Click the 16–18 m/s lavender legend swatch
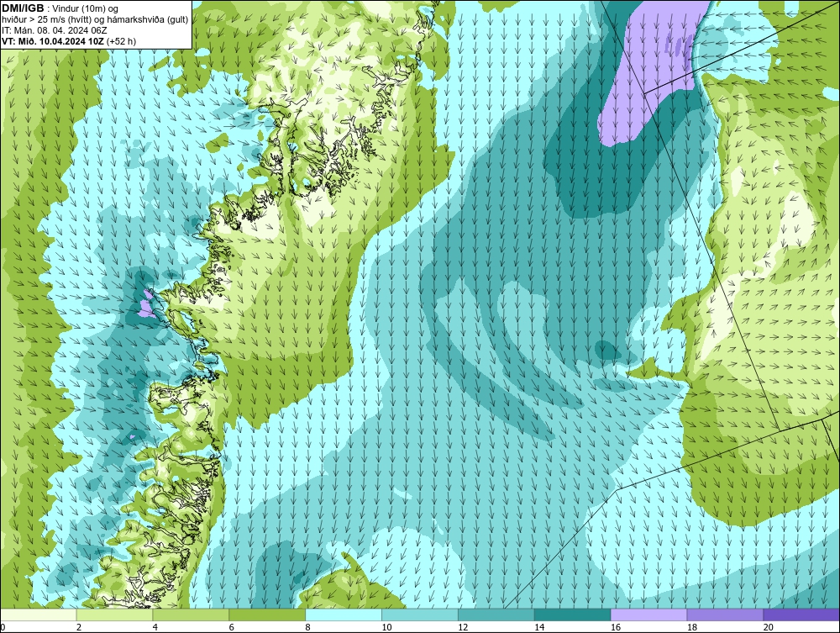This screenshot has height=633, width=840. point(648,615)
